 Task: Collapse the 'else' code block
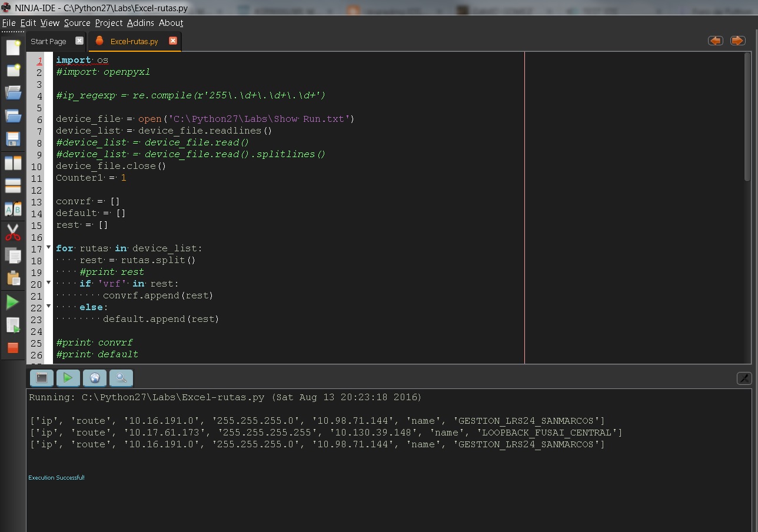tap(49, 307)
